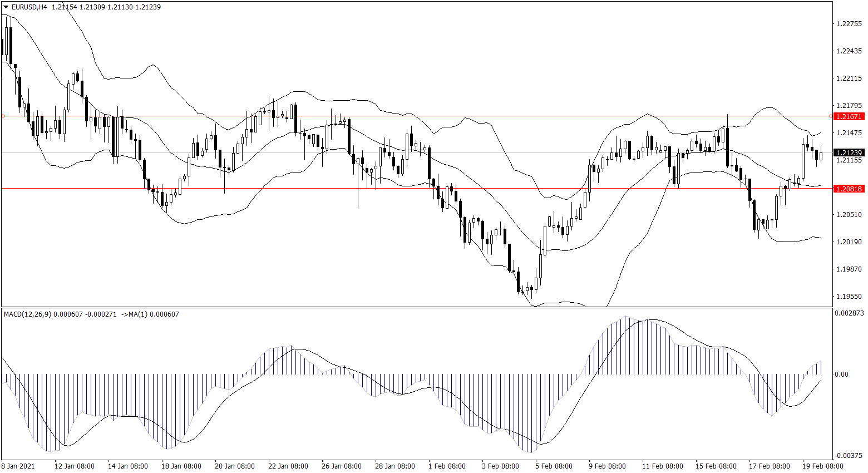Click the MACD(12,26,9) indicator label

pyautogui.click(x=27, y=314)
